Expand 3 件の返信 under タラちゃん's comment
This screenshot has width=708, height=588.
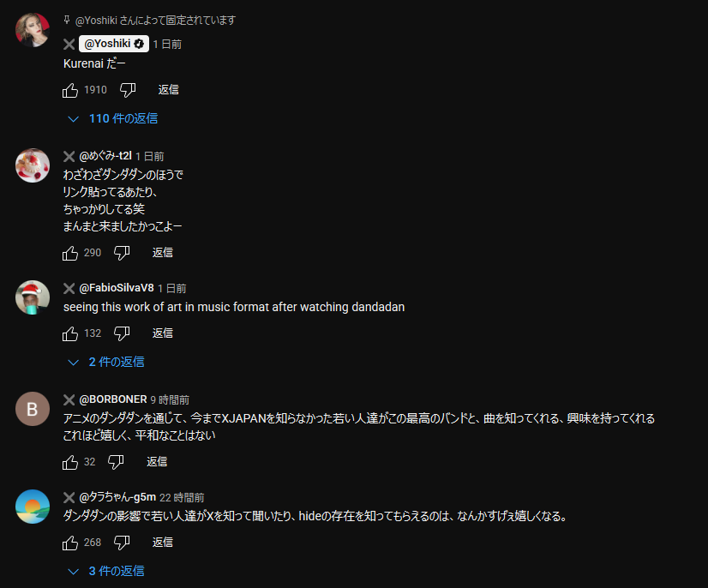tap(105, 572)
